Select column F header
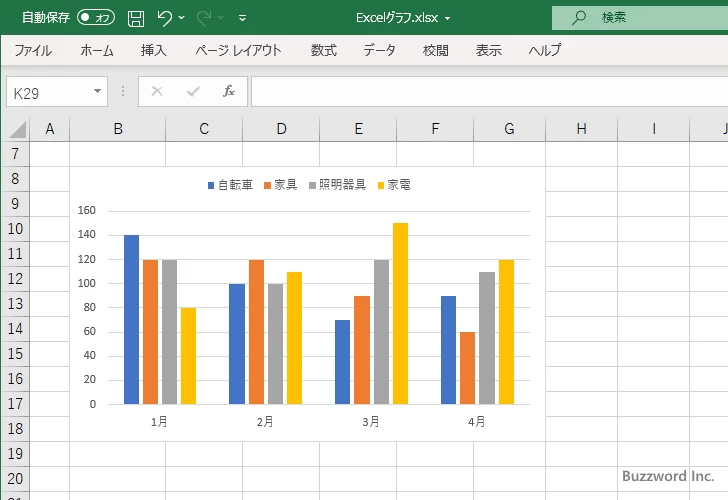The width and height of the screenshot is (728, 500). tap(435, 129)
